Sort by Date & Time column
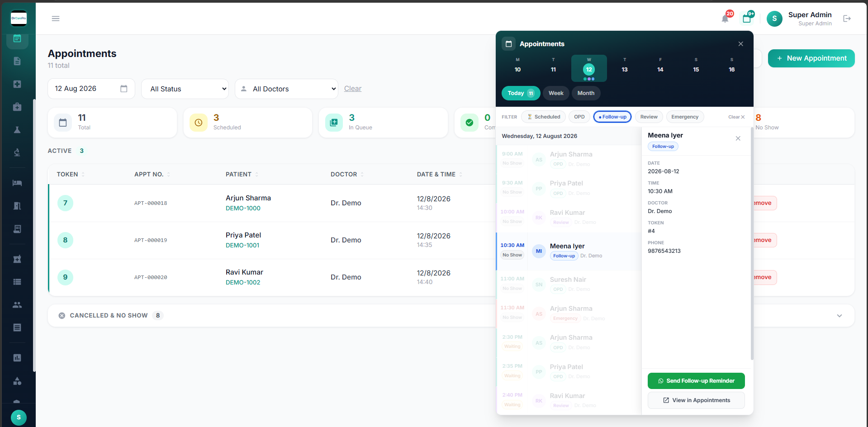Screen dimensions: 868x427 (x=439, y=174)
